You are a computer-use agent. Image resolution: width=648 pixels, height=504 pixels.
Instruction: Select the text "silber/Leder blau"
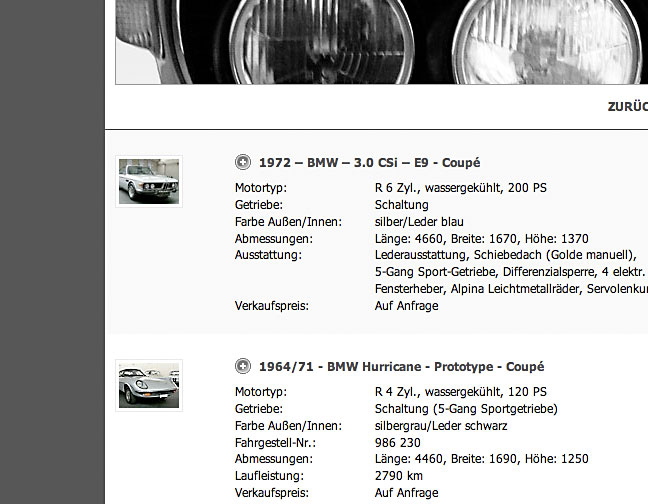point(419,222)
